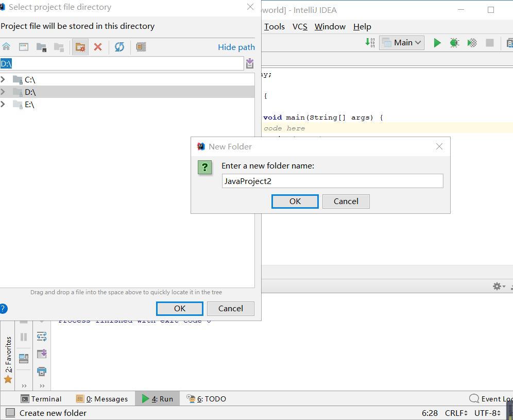Click the dimmed Module directory icon
This screenshot has width=513, height=420.
tap(59, 47)
